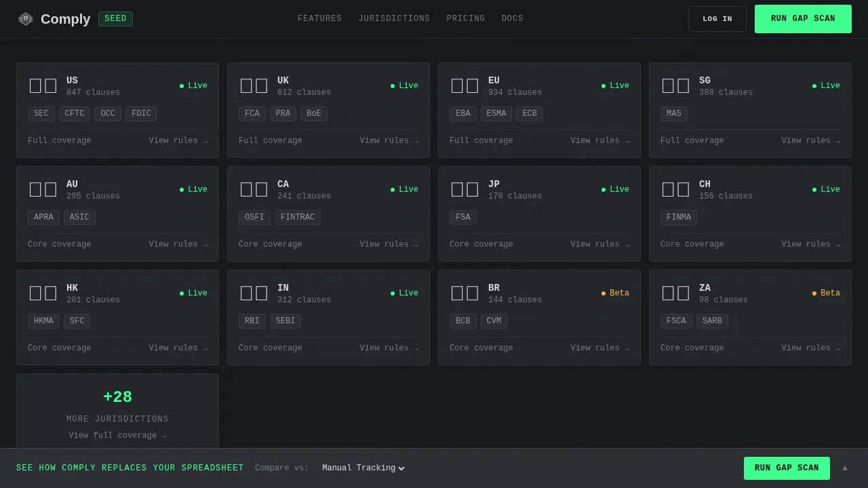Click the US flag icon
Image resolution: width=868 pixels, height=488 pixels.
tap(43, 85)
